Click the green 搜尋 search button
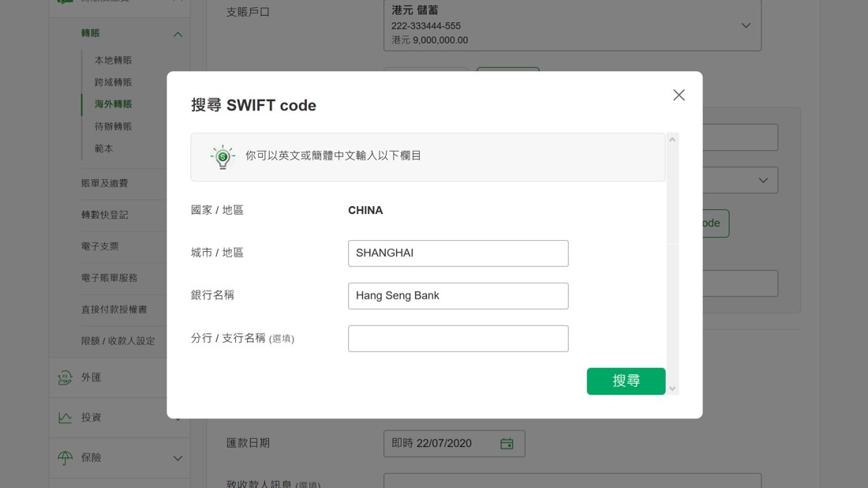The width and height of the screenshot is (868, 488). tap(626, 381)
